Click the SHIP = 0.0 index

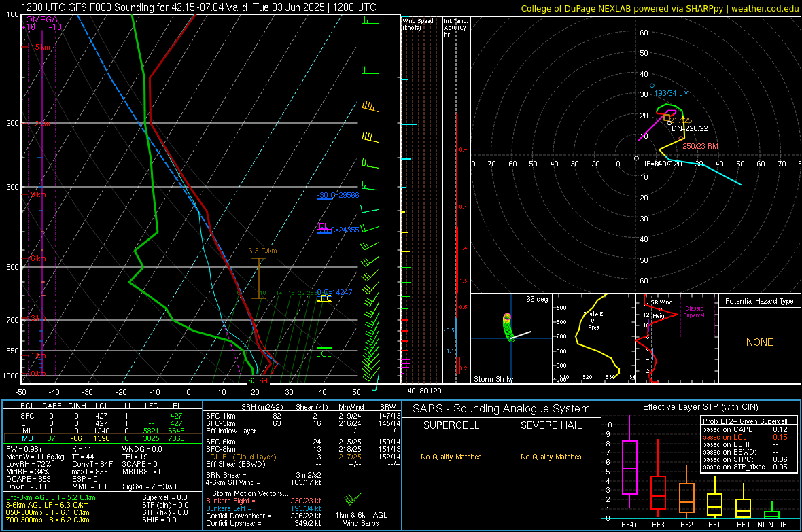159,520
